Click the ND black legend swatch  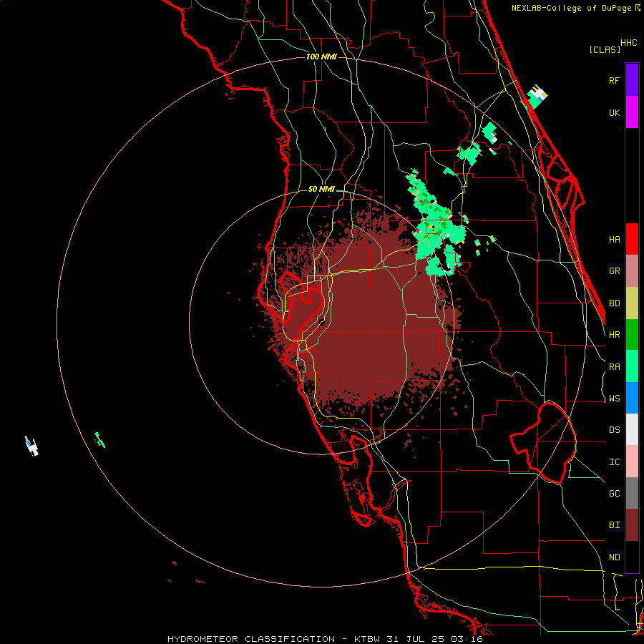tap(632, 557)
